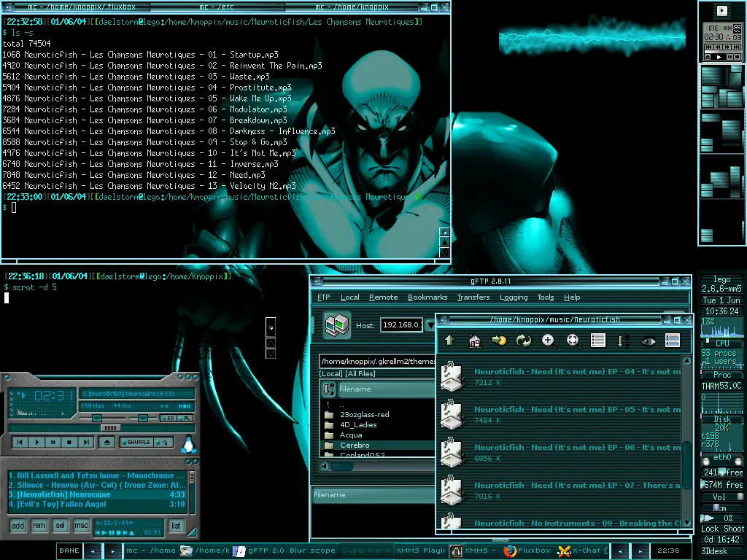Select file 'Need (It's not me) EP - 07'
Viewport: 747px width, 560px height.
tap(560, 491)
